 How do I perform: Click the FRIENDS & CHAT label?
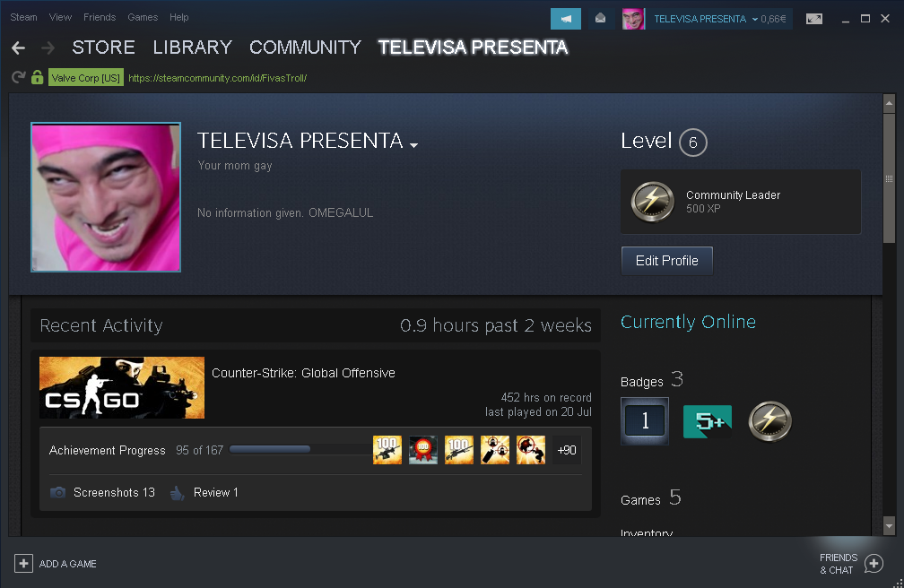839,564
